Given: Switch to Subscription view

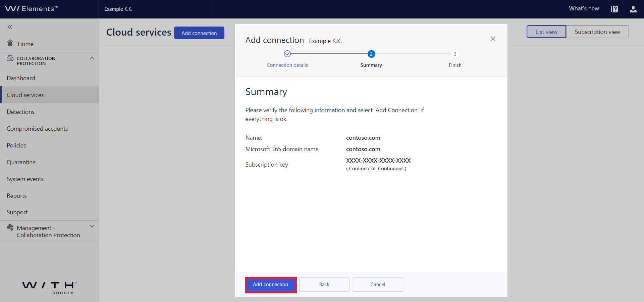Looking at the screenshot, I should click(597, 32).
